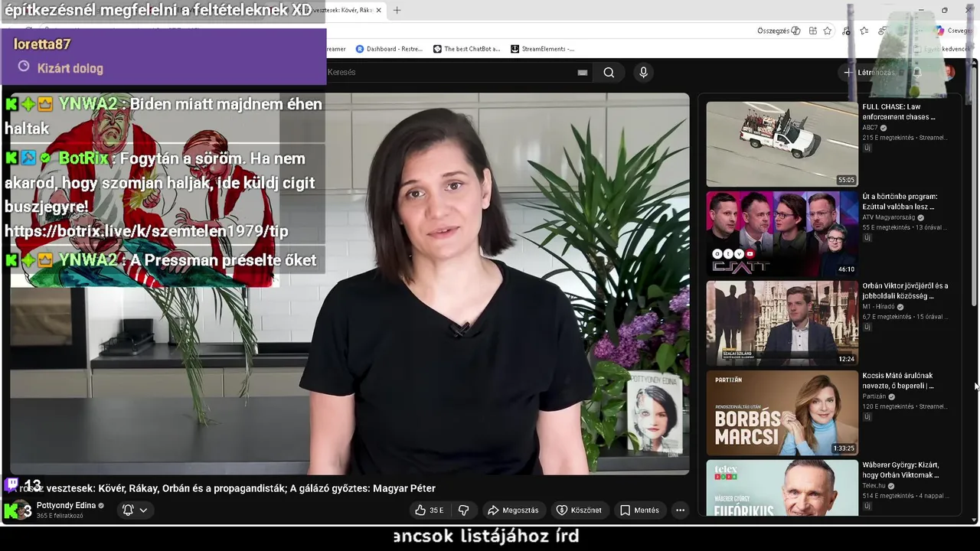This screenshot has width=980, height=551.
Task: Click the 55:05 duration badge
Action: coord(846,180)
